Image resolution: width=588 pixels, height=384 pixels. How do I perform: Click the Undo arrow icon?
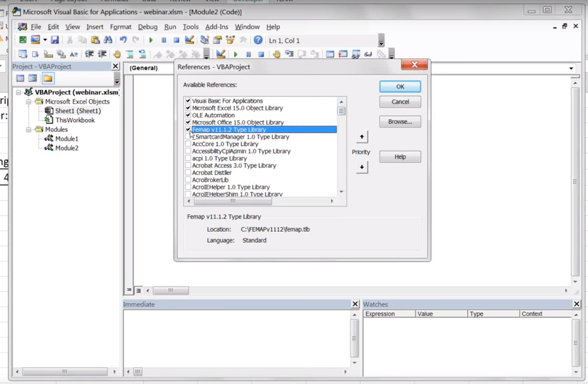tap(123, 40)
